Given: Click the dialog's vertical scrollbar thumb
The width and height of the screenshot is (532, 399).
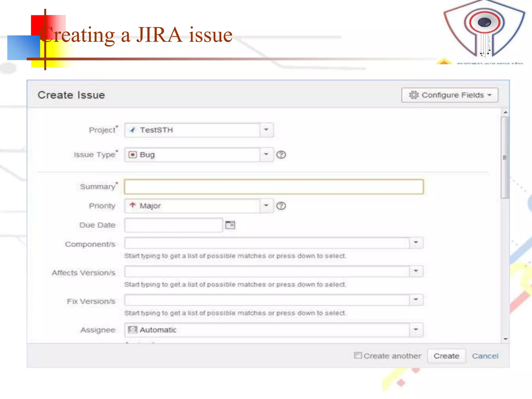Looking at the screenshot, I should point(505,158).
